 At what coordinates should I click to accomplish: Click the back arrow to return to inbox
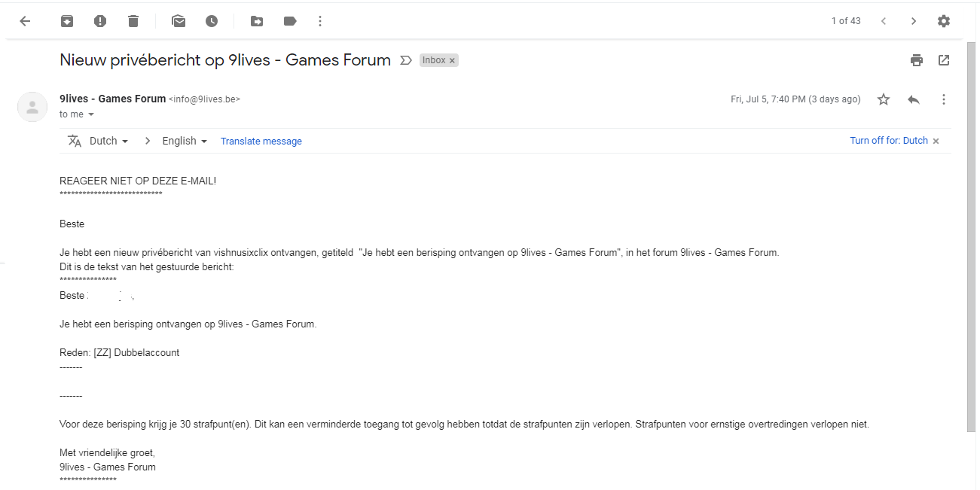tap(25, 21)
